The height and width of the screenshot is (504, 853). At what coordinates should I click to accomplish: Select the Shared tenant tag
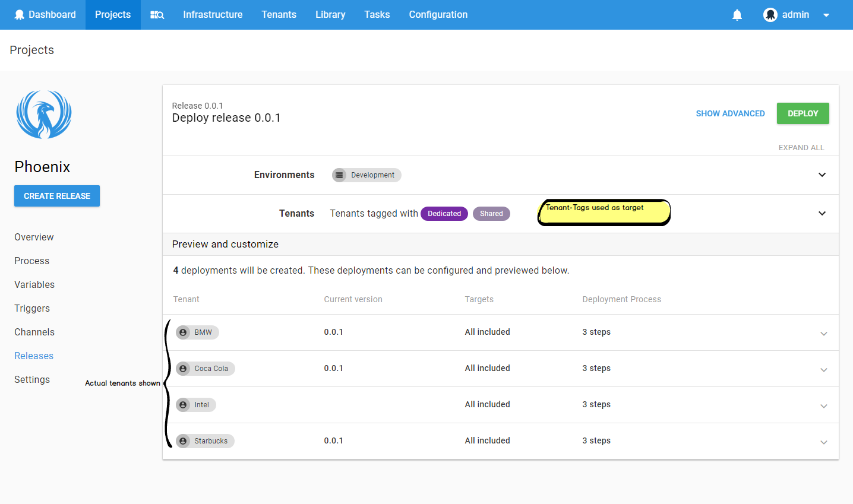coord(491,213)
